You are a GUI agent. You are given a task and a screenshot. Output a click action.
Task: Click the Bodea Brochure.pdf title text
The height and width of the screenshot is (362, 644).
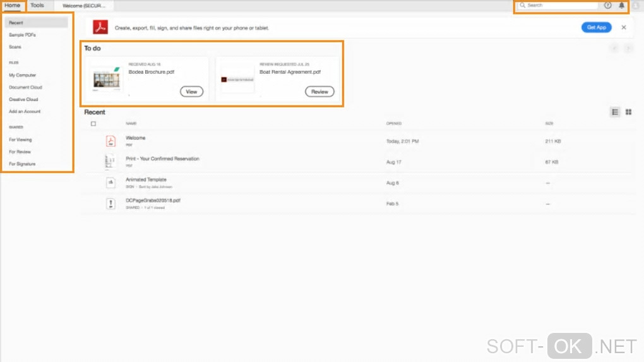pyautogui.click(x=151, y=72)
